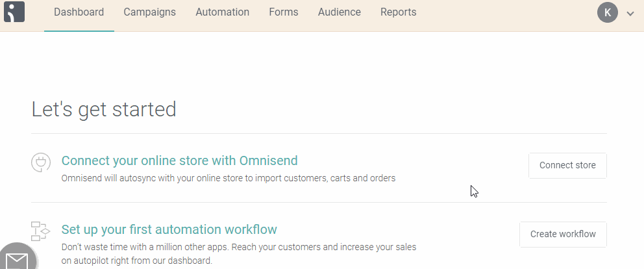Open the Forms menu item
This screenshot has width=644, height=269.
(284, 12)
